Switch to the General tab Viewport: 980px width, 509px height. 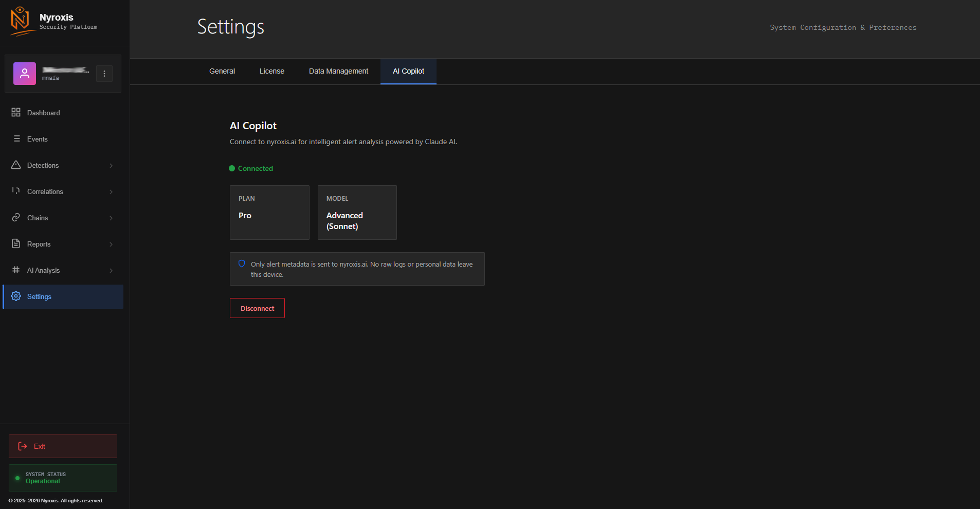coord(222,71)
